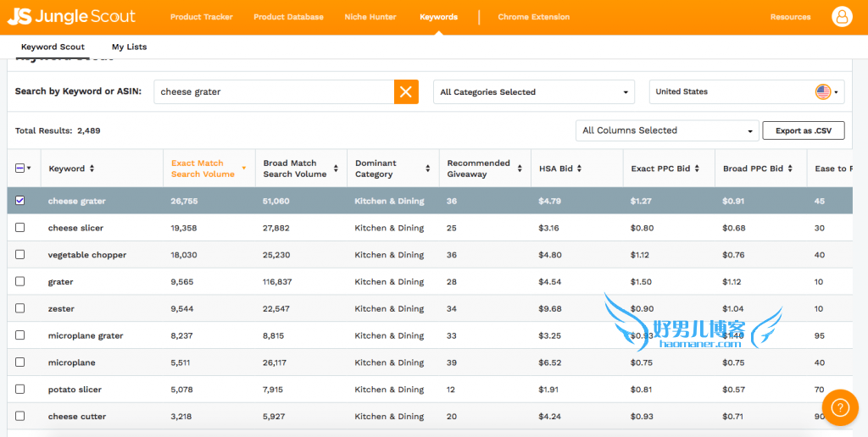
Task: Sort by Exact PPC Bid arrows
Action: click(697, 169)
